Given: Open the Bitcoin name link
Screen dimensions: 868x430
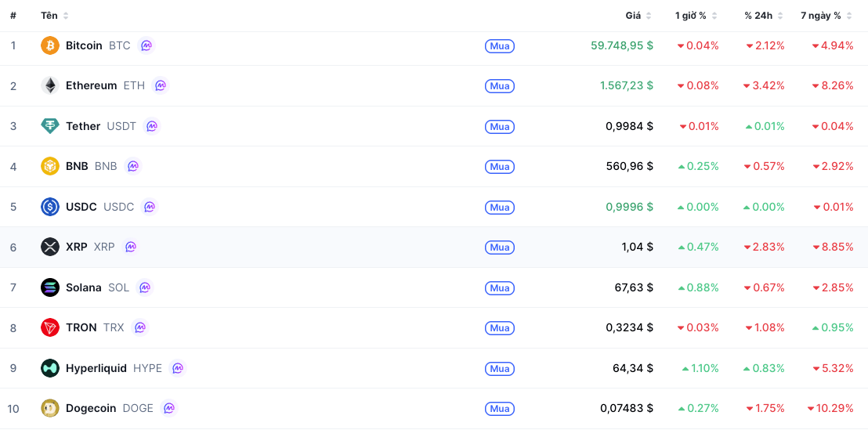Looking at the screenshot, I should tap(84, 45).
